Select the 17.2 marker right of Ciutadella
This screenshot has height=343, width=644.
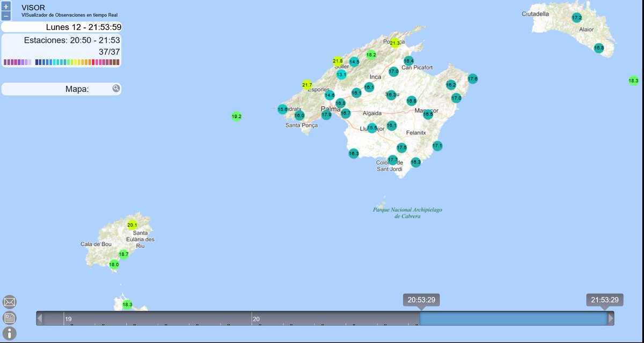577,18
